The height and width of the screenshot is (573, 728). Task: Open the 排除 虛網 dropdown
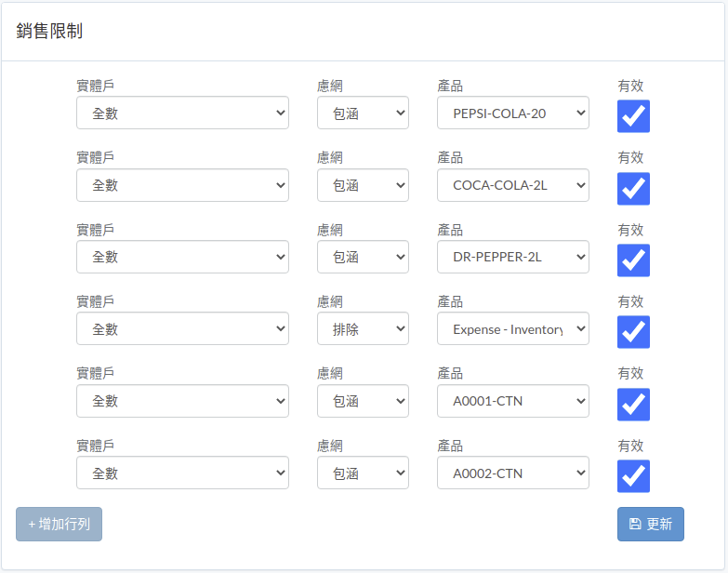[364, 328]
